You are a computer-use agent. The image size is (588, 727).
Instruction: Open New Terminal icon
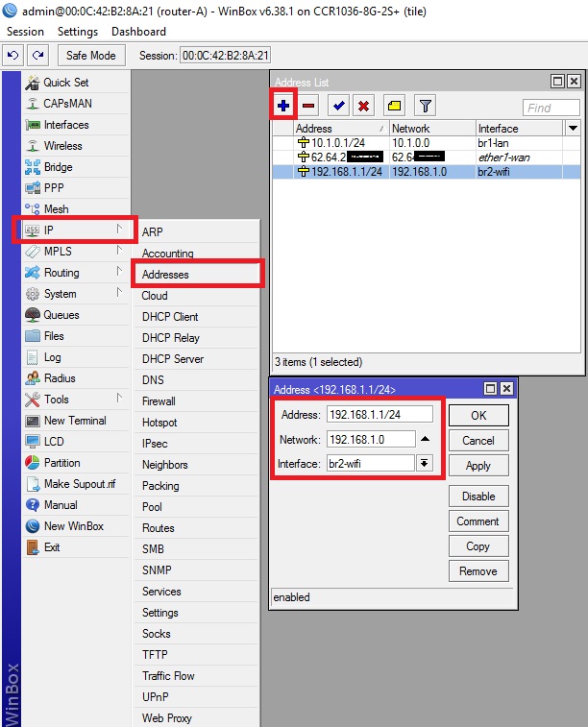(x=33, y=421)
